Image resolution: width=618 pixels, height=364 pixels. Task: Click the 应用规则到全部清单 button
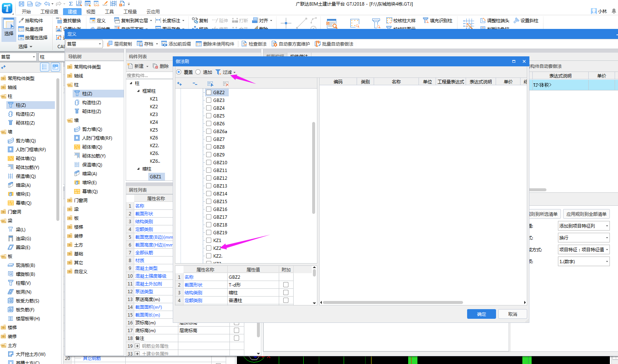pyautogui.click(x=586, y=214)
